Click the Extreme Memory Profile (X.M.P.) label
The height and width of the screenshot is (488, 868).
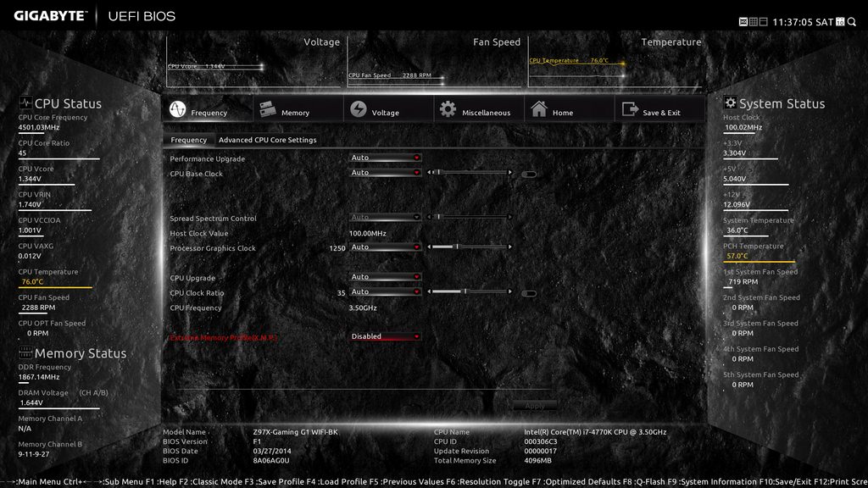click(223, 337)
